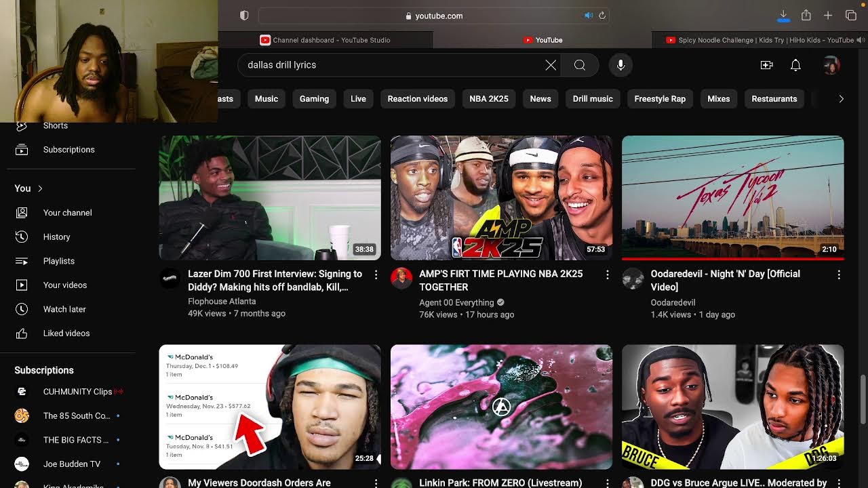Select the Restaurants filter chip
This screenshot has width=868, height=488.
coord(774,99)
